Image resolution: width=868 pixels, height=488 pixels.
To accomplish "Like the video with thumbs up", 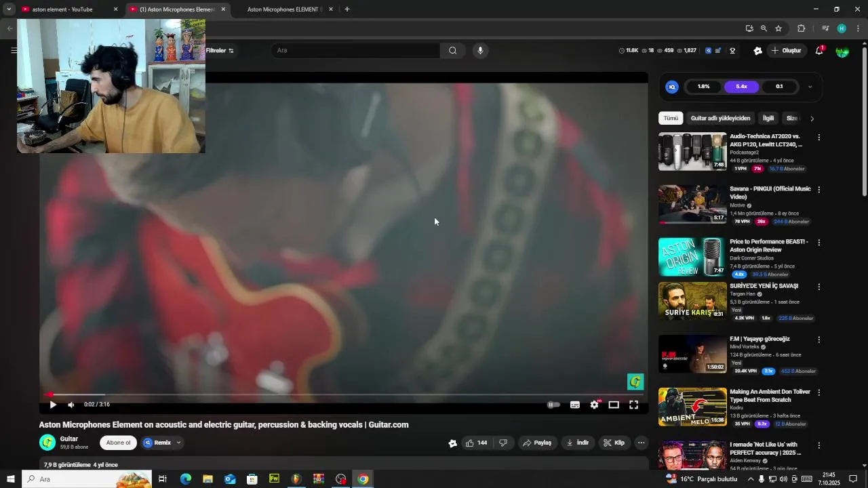I will click(477, 443).
